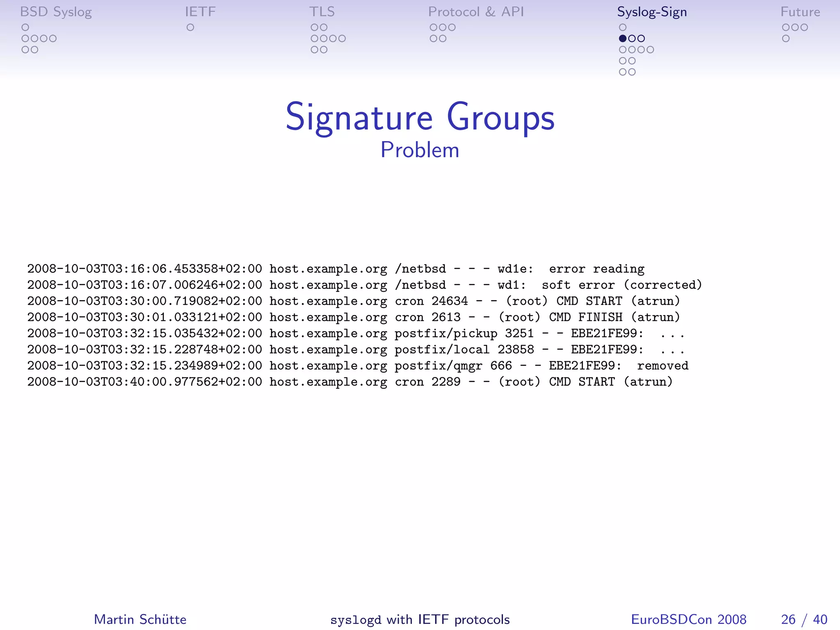Open the Protocol & API section
840x630 pixels.
pos(476,11)
